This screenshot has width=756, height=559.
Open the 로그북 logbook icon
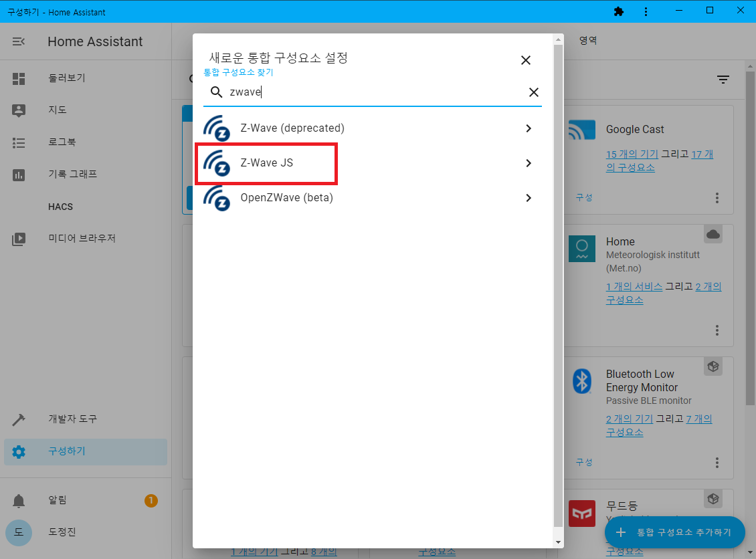click(18, 142)
